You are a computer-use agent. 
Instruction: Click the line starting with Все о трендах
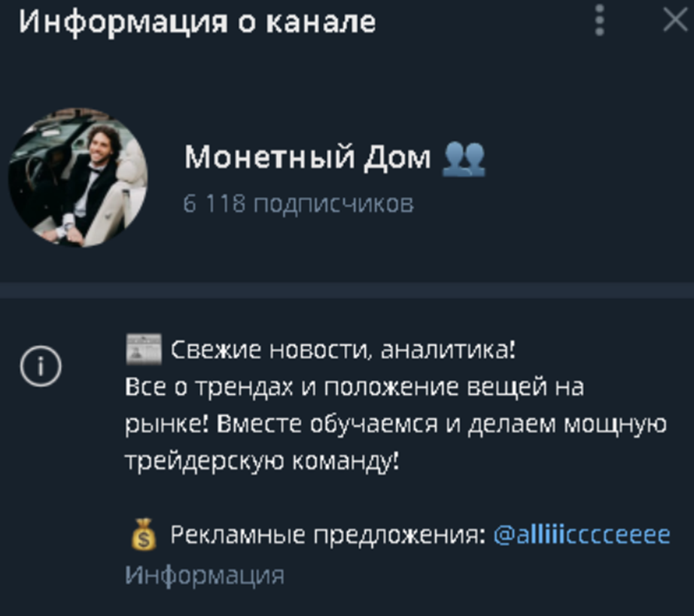(x=355, y=387)
